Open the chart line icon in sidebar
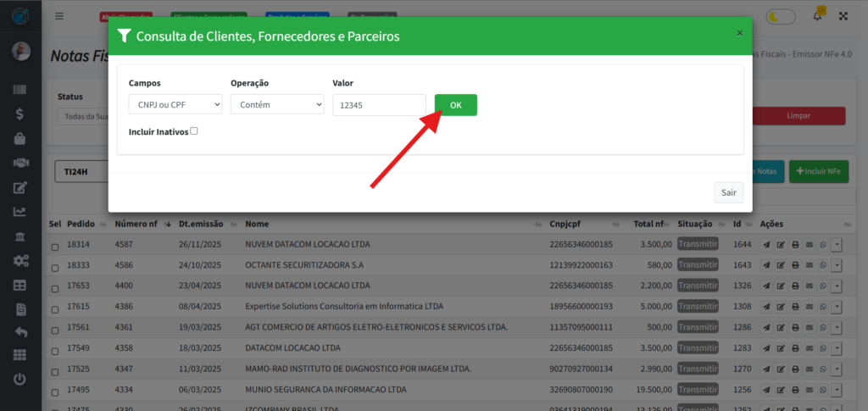 pos(20,212)
